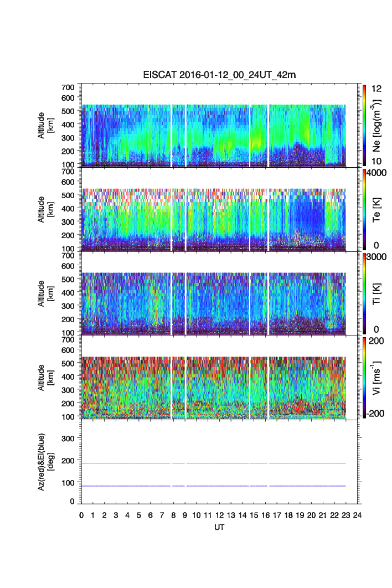Click the Te [K] color bar label
The width and height of the screenshot is (392, 588).
376,210
